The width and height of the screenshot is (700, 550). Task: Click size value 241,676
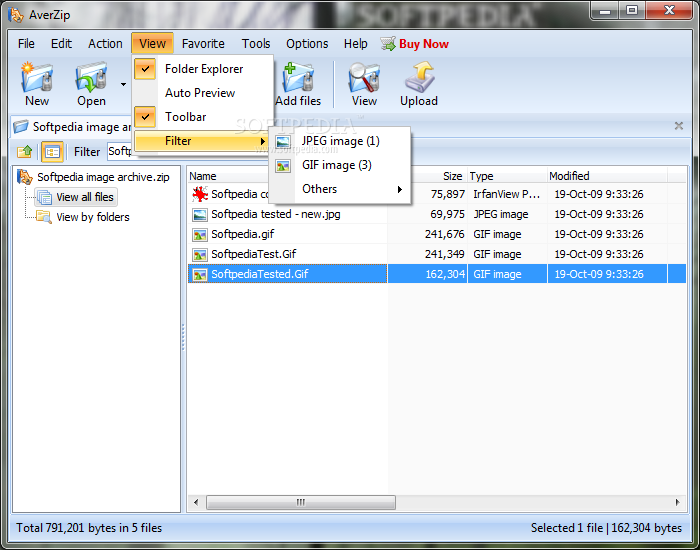[445, 234]
